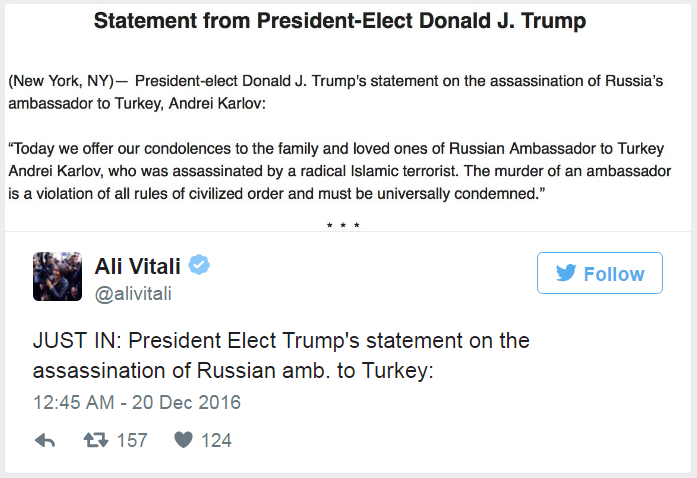
Task: Open the 12:45 AM - 20 Dec 2016 timestamp
Action: tap(136, 403)
